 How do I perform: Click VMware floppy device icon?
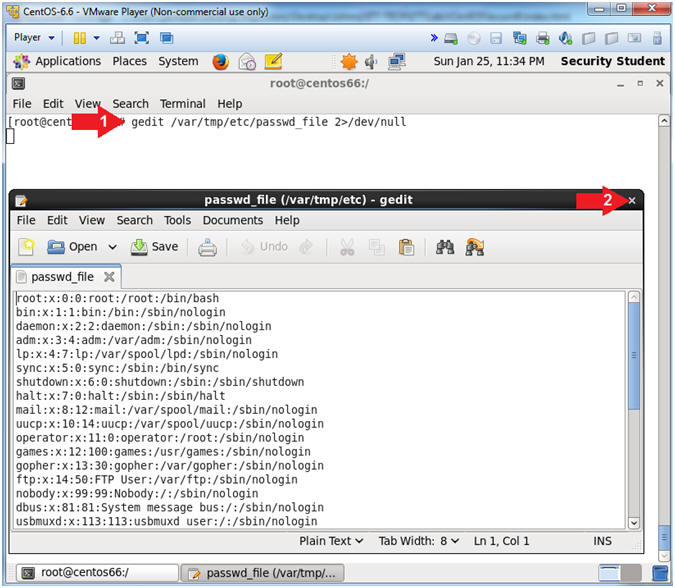point(496,39)
